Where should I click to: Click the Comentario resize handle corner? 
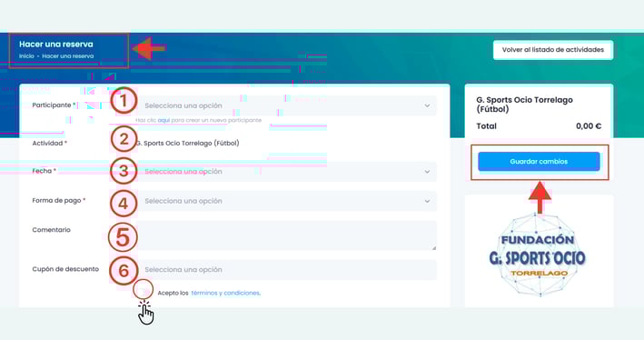point(433,247)
